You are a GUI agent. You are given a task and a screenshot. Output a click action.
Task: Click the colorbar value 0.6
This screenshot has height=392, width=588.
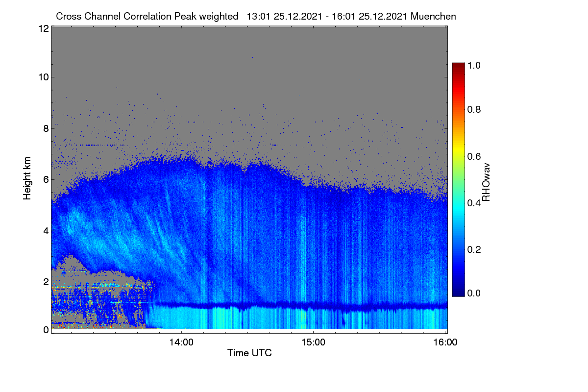point(474,156)
